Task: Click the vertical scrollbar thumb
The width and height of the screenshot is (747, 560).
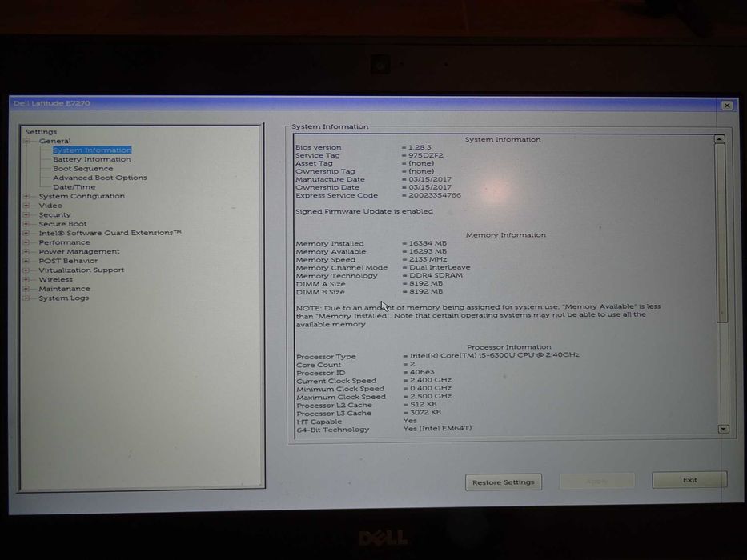Action: coord(721,234)
